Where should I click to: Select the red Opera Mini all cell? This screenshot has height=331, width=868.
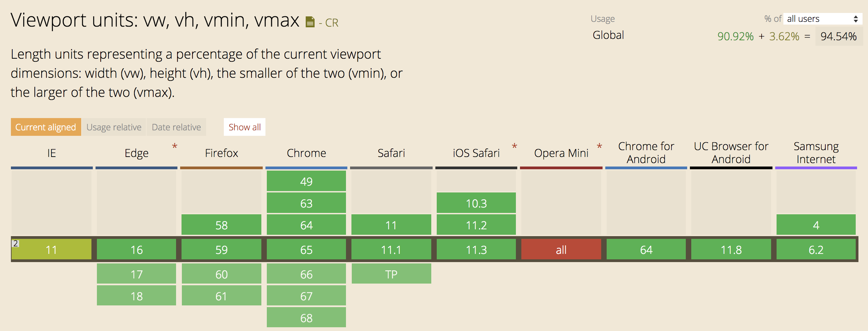[561, 249]
